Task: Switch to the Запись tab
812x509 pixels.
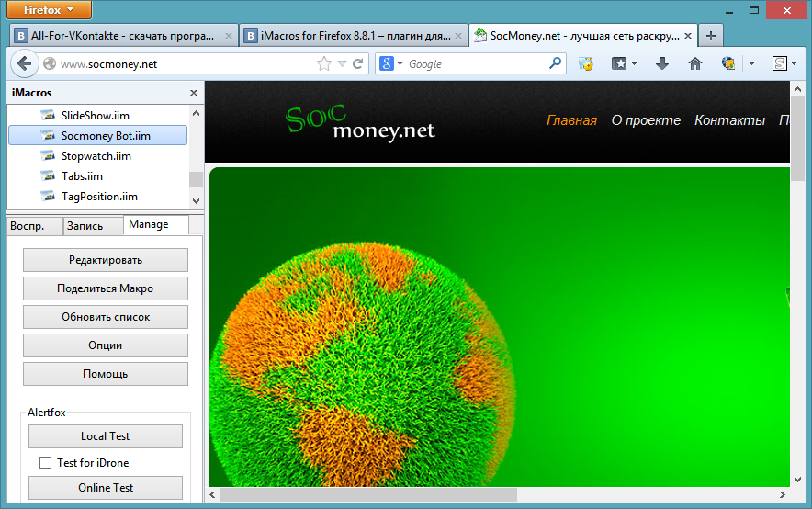Action: 93,226
